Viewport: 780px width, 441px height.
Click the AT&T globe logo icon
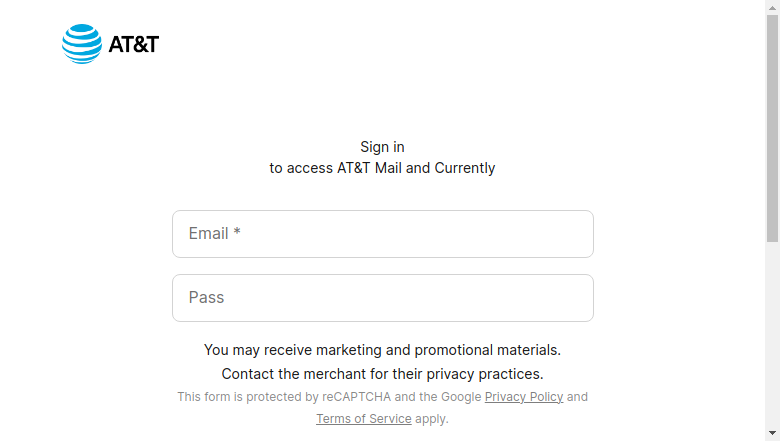click(x=82, y=44)
